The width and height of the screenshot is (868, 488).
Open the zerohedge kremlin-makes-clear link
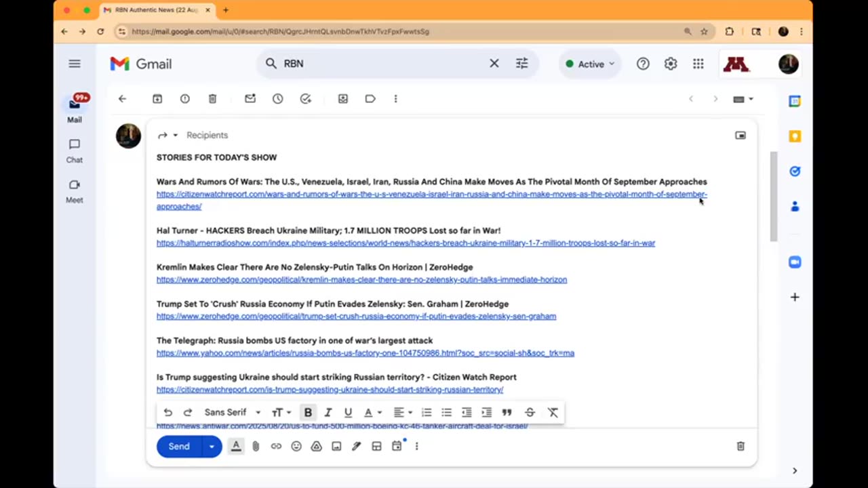(x=361, y=279)
